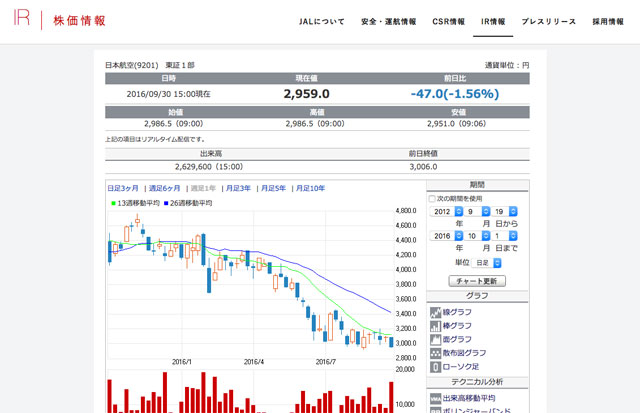The image size is (640, 413).
Task: Open the JALについて navigation item
Action: pos(323,21)
